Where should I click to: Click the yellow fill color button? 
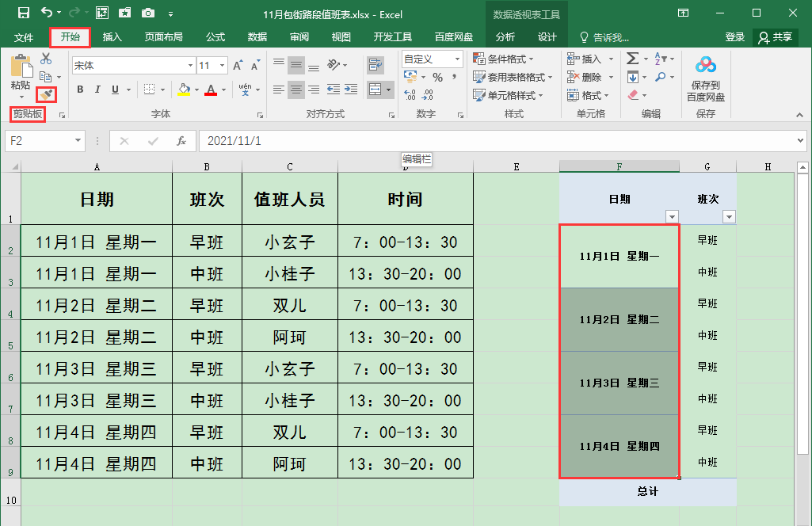184,90
